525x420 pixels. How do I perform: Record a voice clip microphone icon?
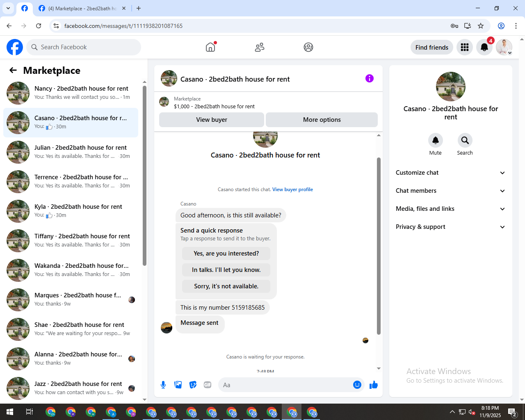(163, 385)
